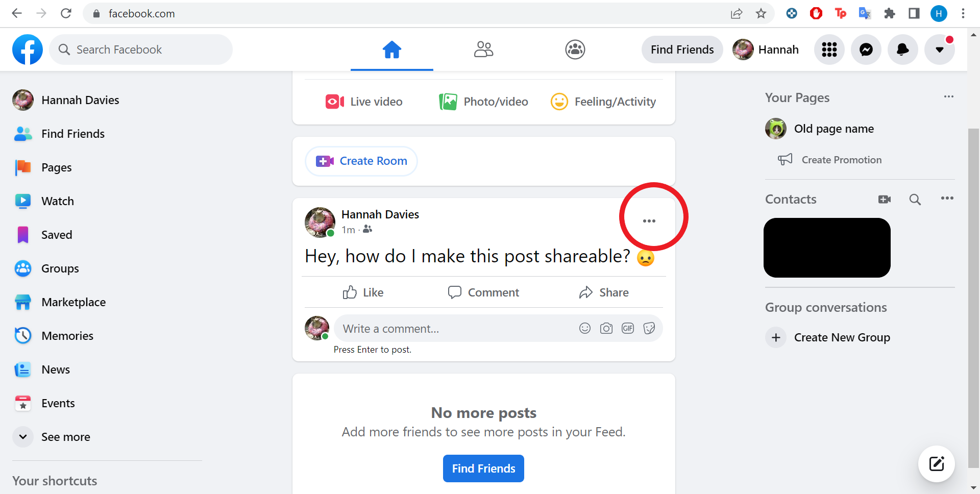Click the Find Friends pill in top bar
The width and height of the screenshot is (980, 494).
pos(682,50)
